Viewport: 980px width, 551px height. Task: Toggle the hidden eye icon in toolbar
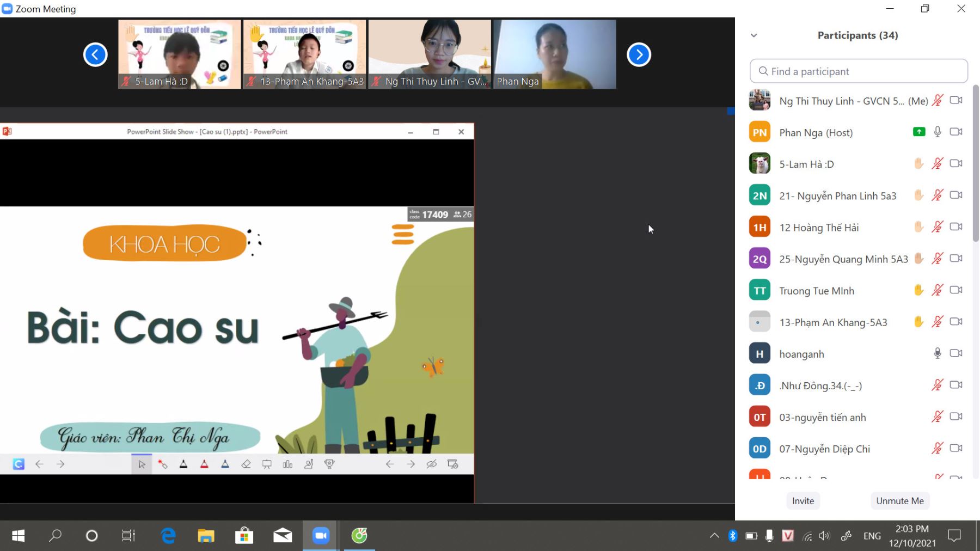(432, 464)
